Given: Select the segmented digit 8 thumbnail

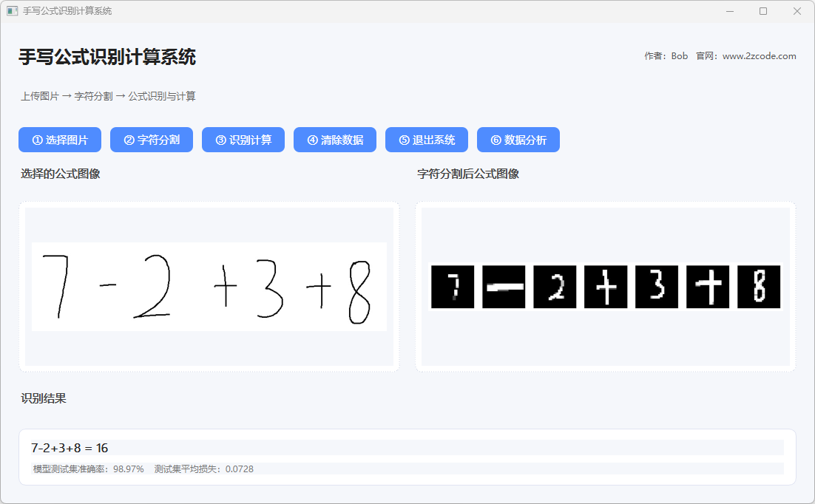Looking at the screenshot, I should coord(759,287).
